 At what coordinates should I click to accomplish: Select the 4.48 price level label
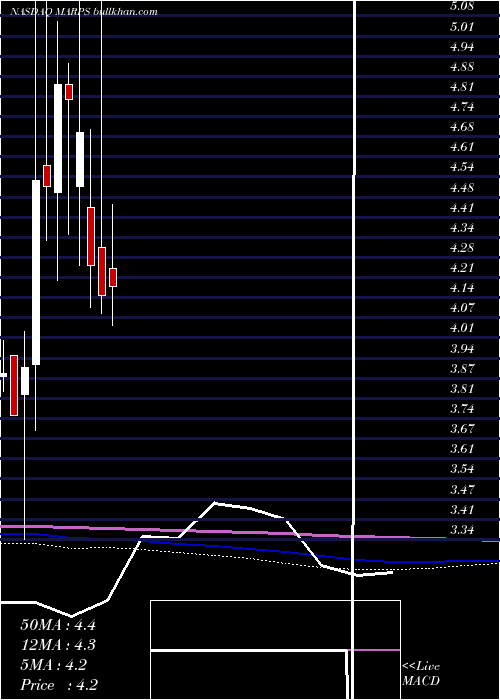point(462,188)
